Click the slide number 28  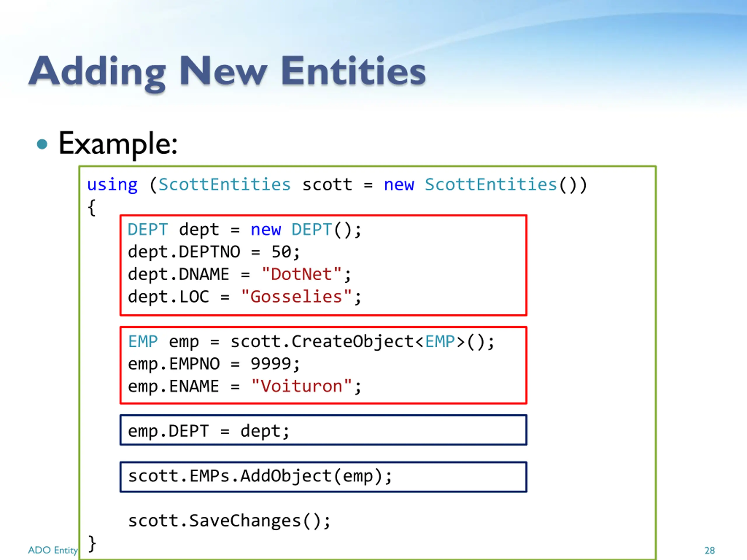point(710,551)
